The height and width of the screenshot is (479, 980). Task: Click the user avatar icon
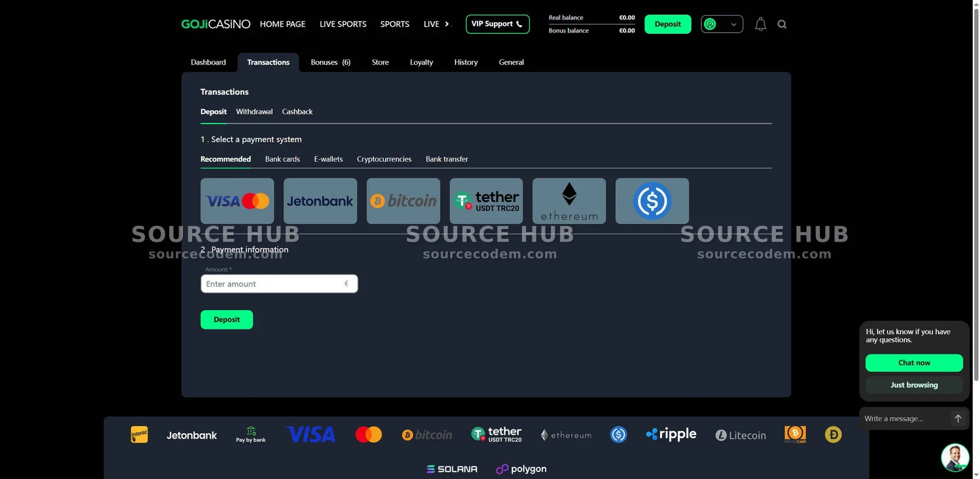coord(710,24)
